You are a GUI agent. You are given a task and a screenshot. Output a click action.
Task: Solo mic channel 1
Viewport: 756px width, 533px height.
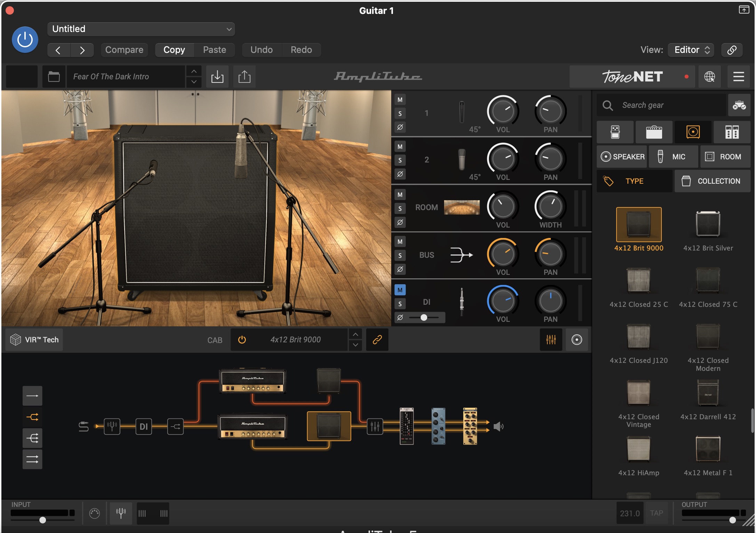[400, 113]
